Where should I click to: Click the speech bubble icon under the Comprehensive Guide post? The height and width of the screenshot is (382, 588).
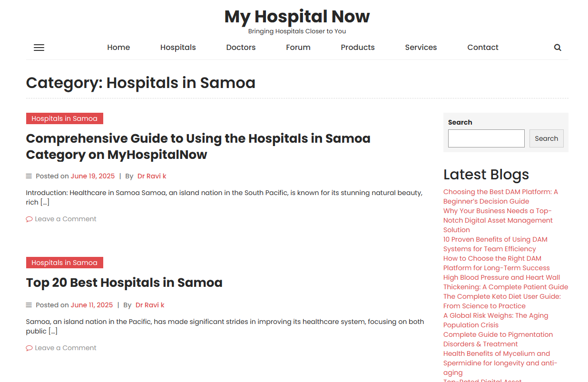click(29, 219)
